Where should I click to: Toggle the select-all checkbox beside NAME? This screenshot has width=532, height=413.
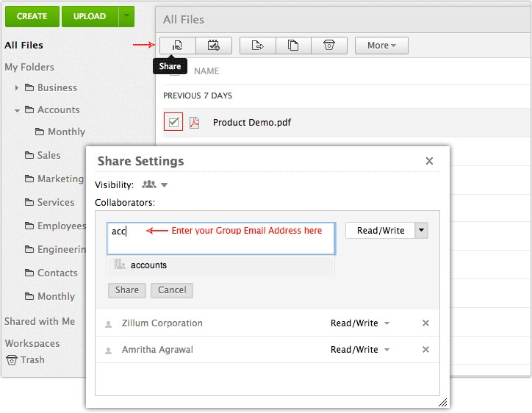pyautogui.click(x=174, y=71)
